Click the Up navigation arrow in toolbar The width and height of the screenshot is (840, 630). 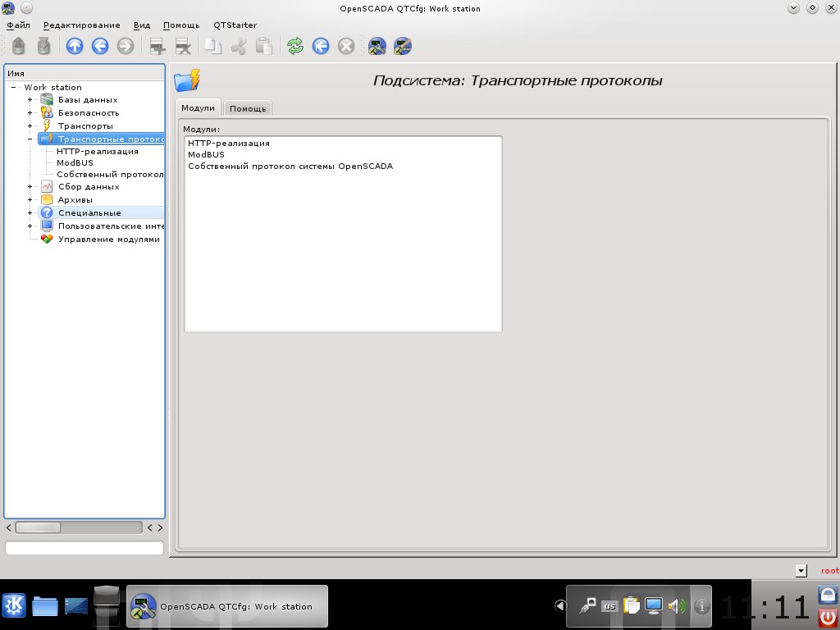click(x=75, y=47)
